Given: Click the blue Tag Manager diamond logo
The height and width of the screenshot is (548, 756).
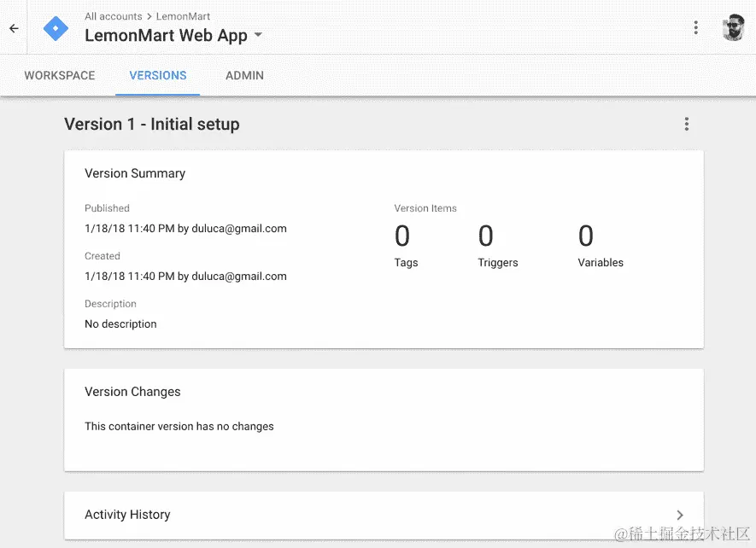Looking at the screenshot, I should click(x=56, y=28).
